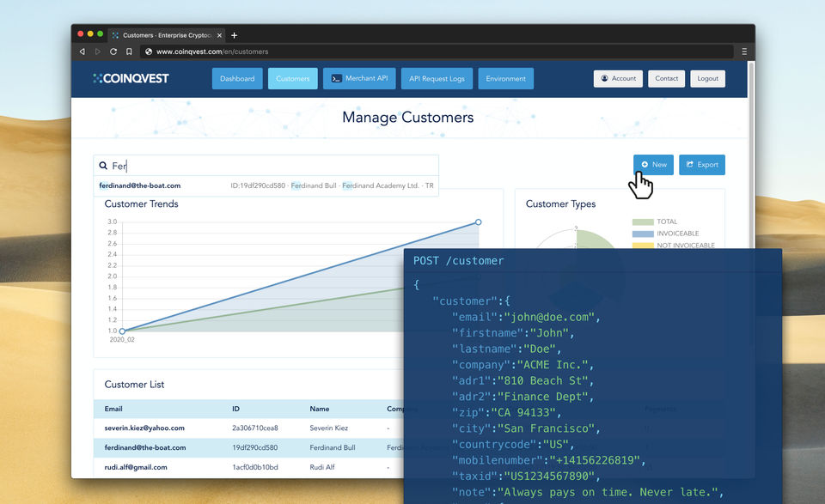Image resolution: width=825 pixels, height=504 pixels.
Task: Sort by the Name column header
Action: [320, 409]
